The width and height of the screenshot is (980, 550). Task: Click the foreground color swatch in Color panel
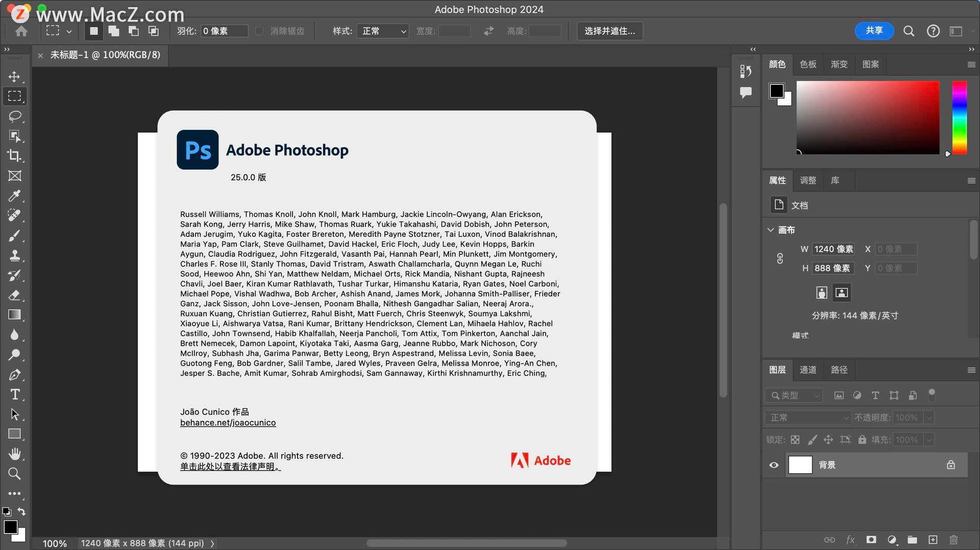(777, 91)
